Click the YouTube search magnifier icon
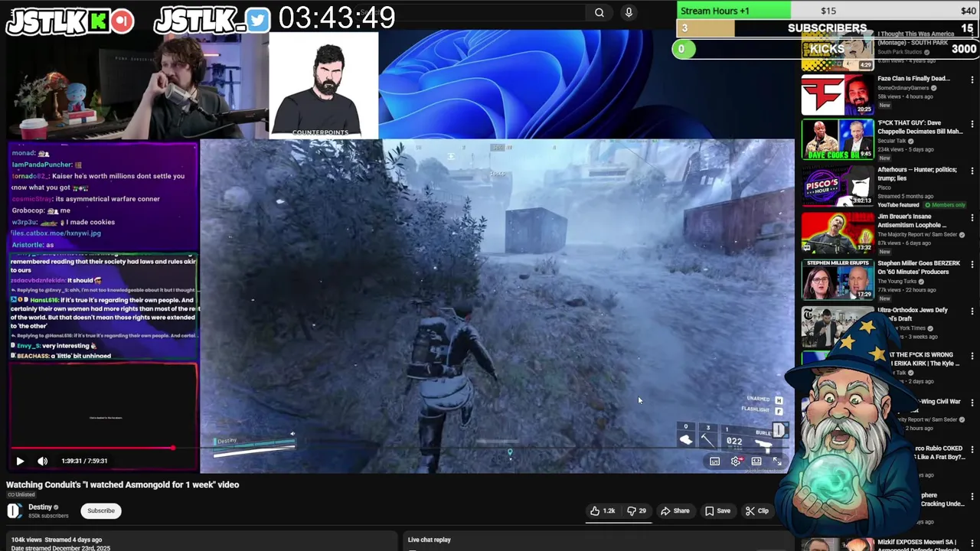The width and height of the screenshot is (980, 551). 599,12
